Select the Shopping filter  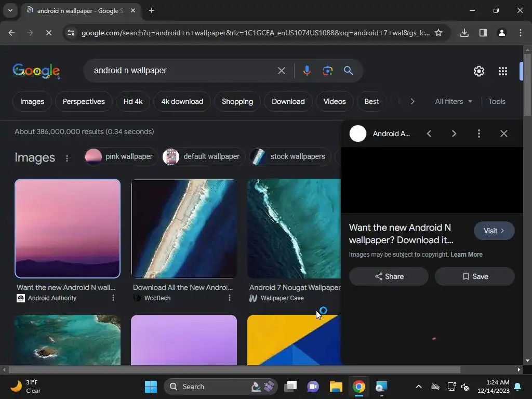pyautogui.click(x=237, y=101)
